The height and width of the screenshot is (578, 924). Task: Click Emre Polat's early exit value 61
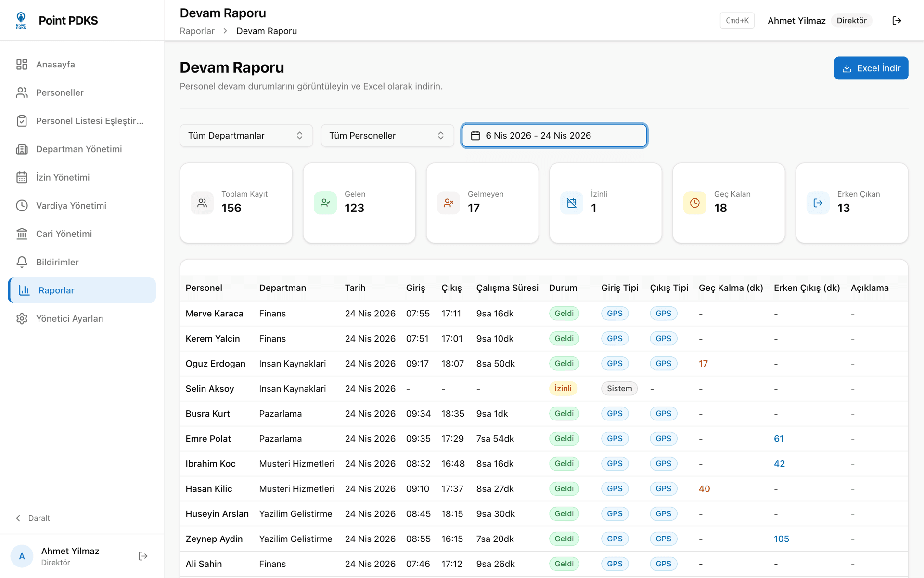[x=779, y=439]
